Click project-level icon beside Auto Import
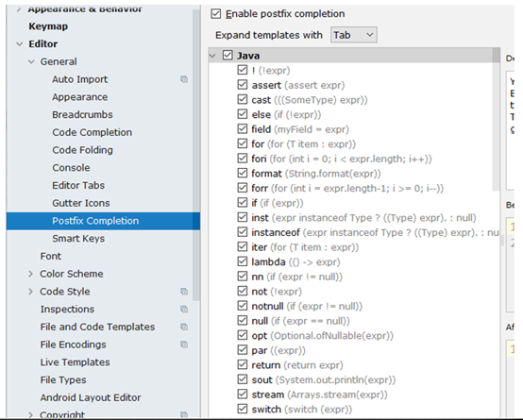The height and width of the screenshot is (420, 523). [184, 79]
